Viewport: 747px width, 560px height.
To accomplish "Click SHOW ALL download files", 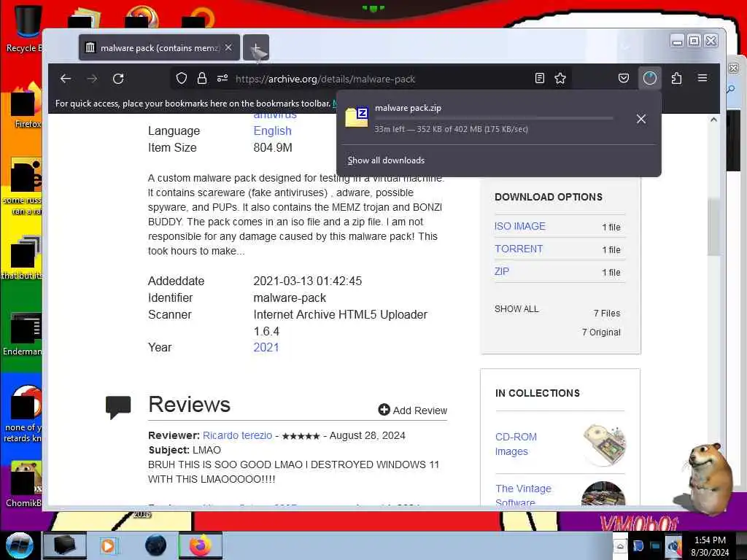I will coord(516,309).
